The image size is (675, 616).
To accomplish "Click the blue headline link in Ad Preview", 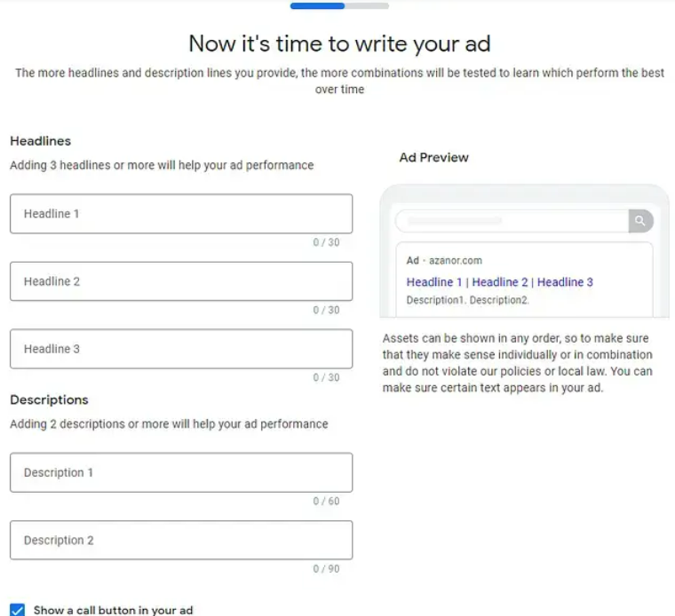I will 499,282.
